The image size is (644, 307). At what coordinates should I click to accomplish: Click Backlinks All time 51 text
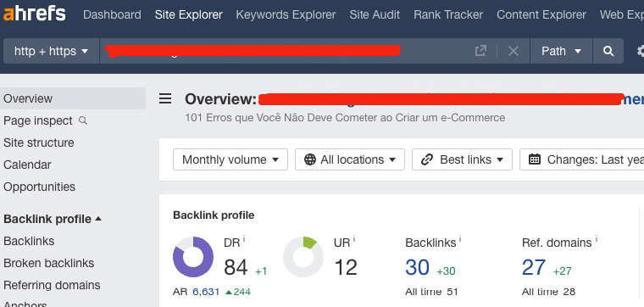tap(431, 293)
